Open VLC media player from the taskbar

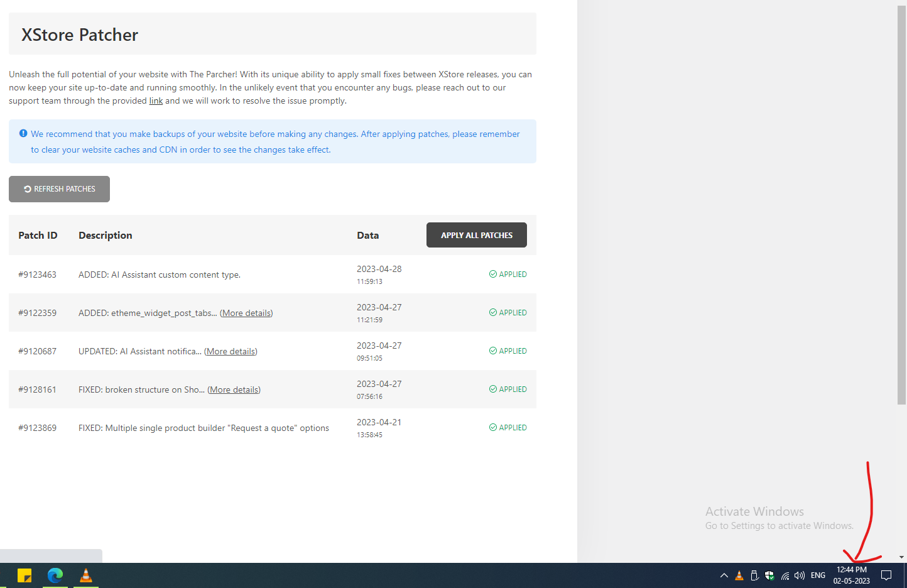tap(86, 575)
